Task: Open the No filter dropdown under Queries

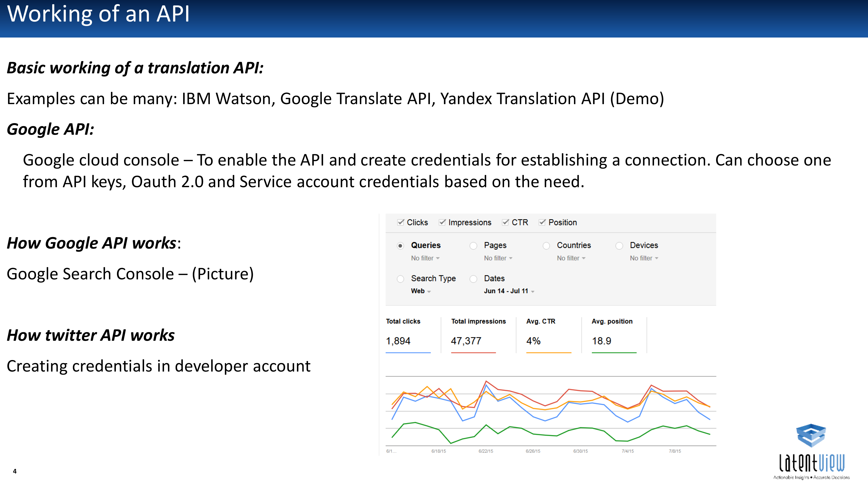Action: [x=425, y=258]
